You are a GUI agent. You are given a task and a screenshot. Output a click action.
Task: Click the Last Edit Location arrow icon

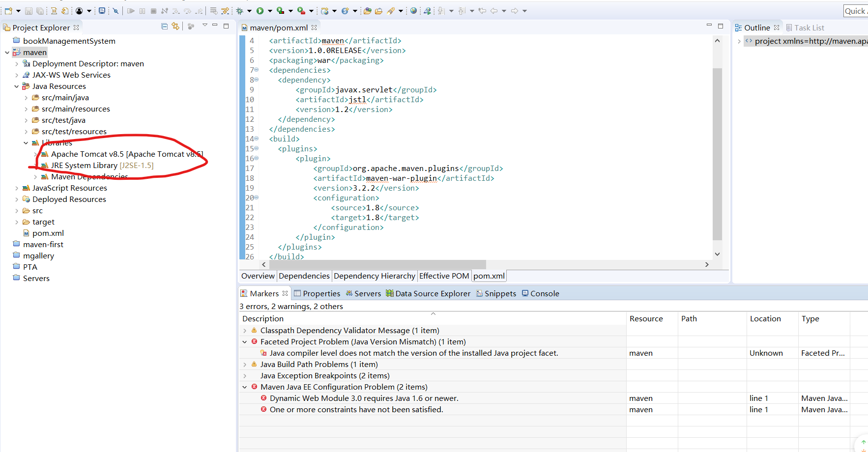click(482, 11)
